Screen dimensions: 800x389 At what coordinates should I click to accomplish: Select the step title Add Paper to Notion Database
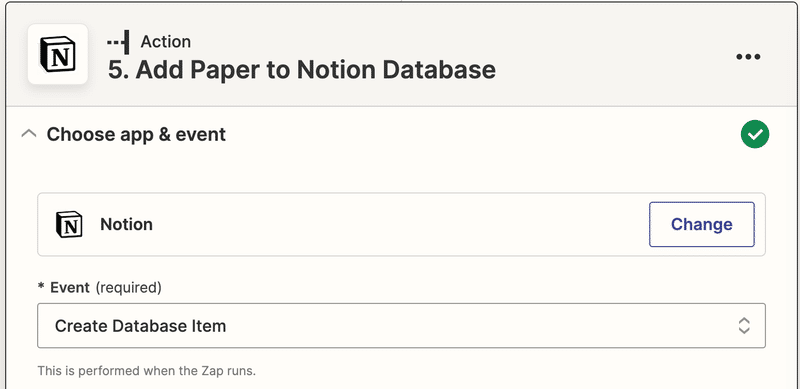pos(302,70)
